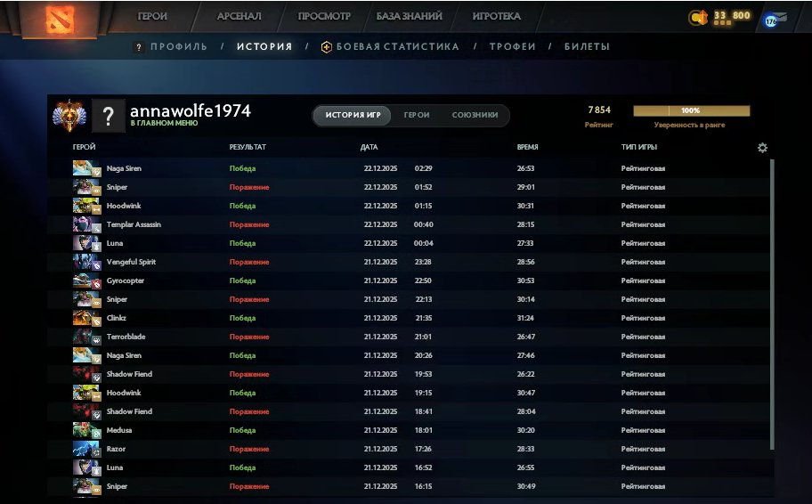
Task: Click the Medusa hero portrait
Action: click(x=87, y=430)
